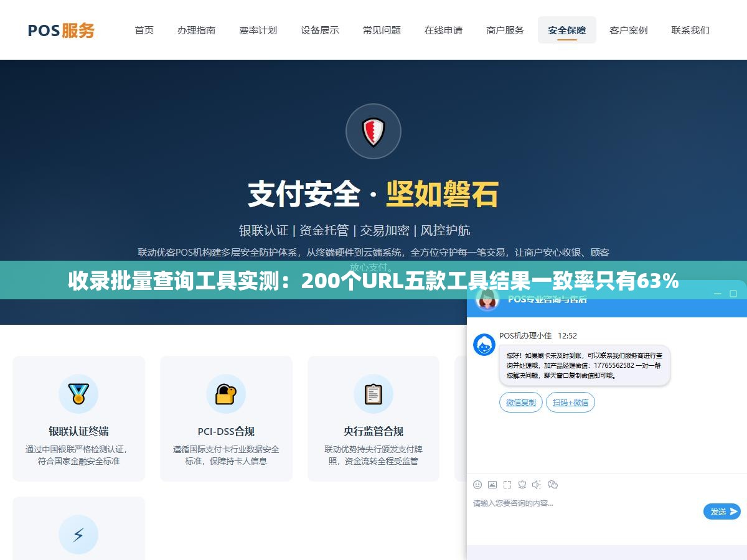Select the 央行监管合规 card title
Screen dimensions: 747x560
(374, 431)
